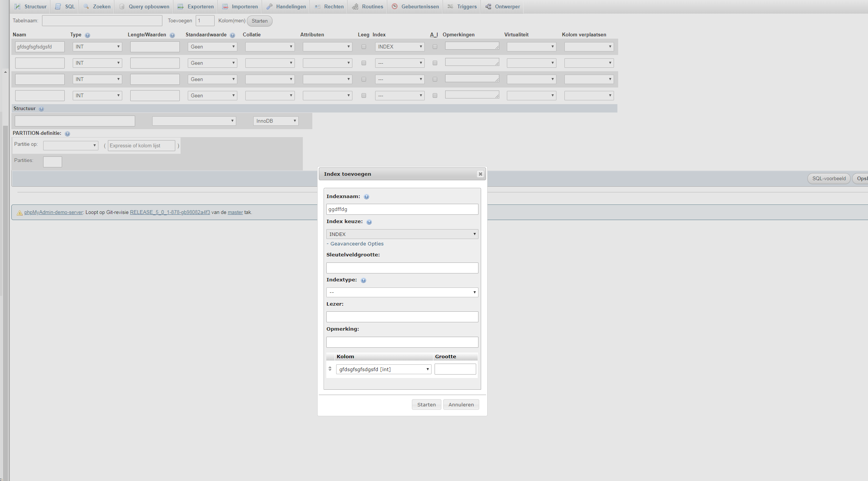Viewport: 868px width, 481px height.
Task: Click the Importeren icon
Action: click(x=225, y=6)
